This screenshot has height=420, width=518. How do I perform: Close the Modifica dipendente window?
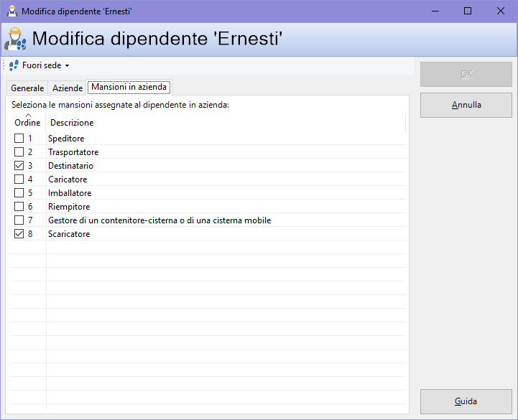coord(501,11)
